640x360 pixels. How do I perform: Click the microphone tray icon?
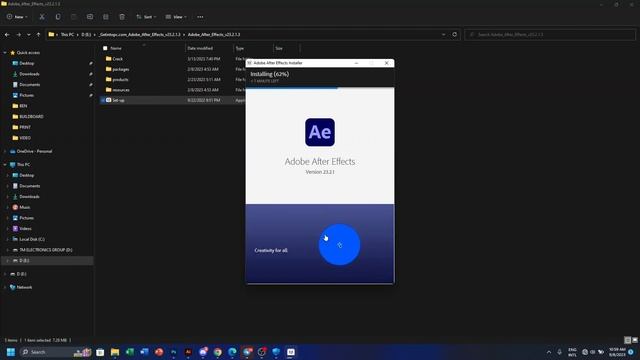pyautogui.click(x=560, y=352)
